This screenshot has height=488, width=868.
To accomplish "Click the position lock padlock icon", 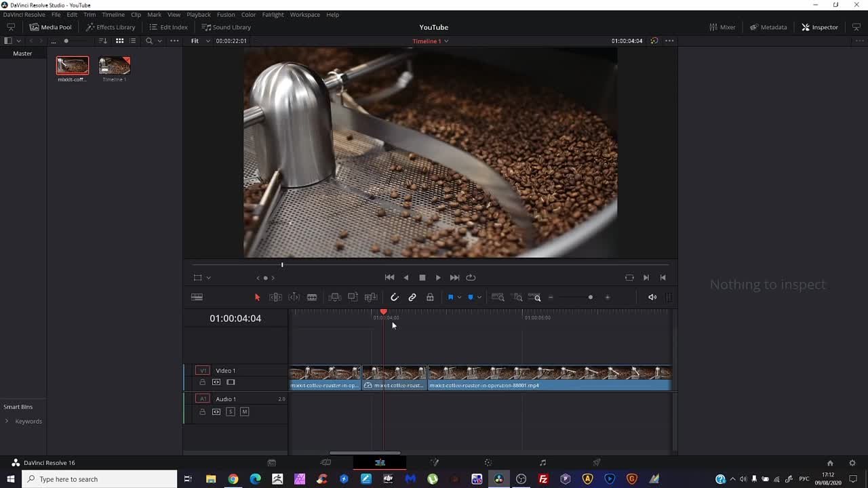I will [x=430, y=298].
